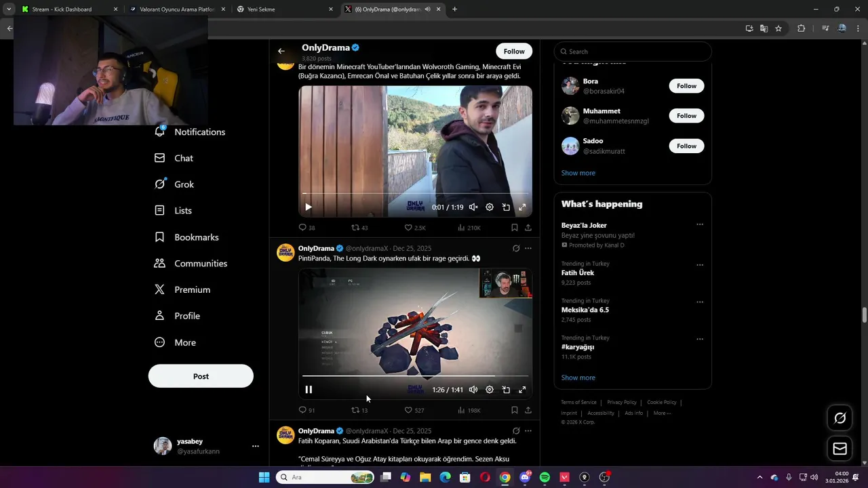868x488 pixels.
Task: Open Grok in sidebar
Action: (x=174, y=184)
